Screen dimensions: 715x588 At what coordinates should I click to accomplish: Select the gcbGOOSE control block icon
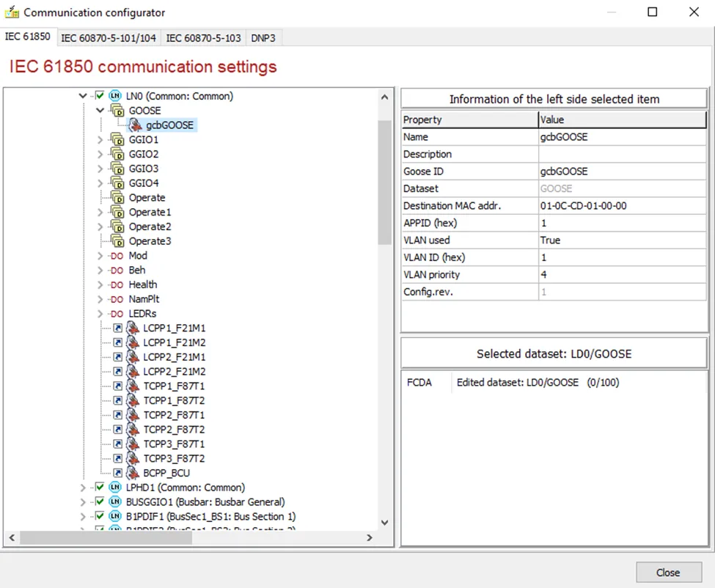135,125
